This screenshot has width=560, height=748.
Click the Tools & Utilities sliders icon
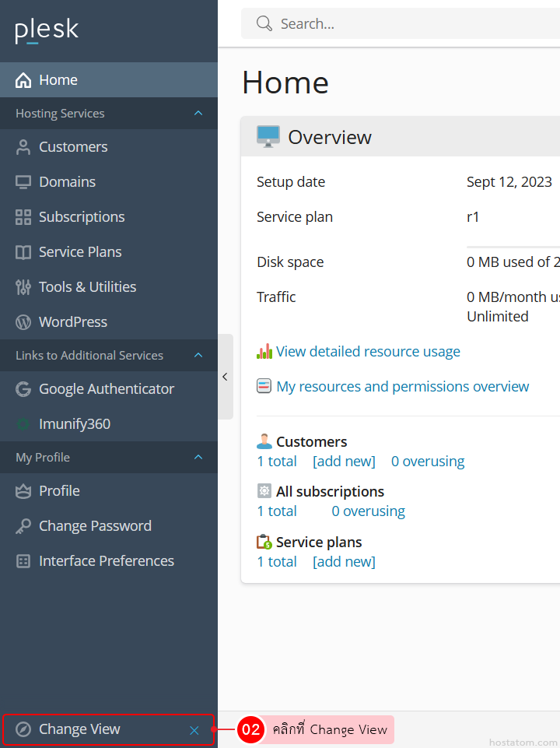pyautogui.click(x=23, y=287)
